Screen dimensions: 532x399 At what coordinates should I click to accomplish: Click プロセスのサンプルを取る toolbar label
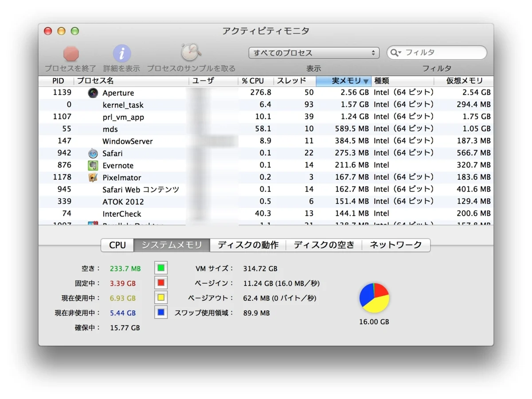click(191, 69)
